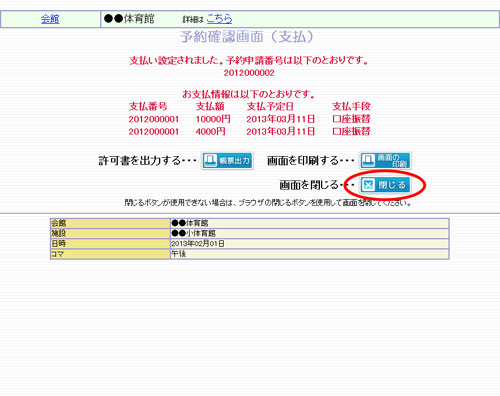Click お支払情報は以下のとおりです heading

coord(249,94)
